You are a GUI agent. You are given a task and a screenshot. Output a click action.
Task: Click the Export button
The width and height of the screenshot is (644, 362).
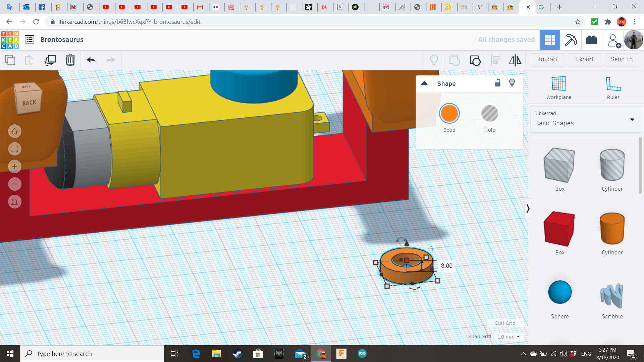(585, 59)
